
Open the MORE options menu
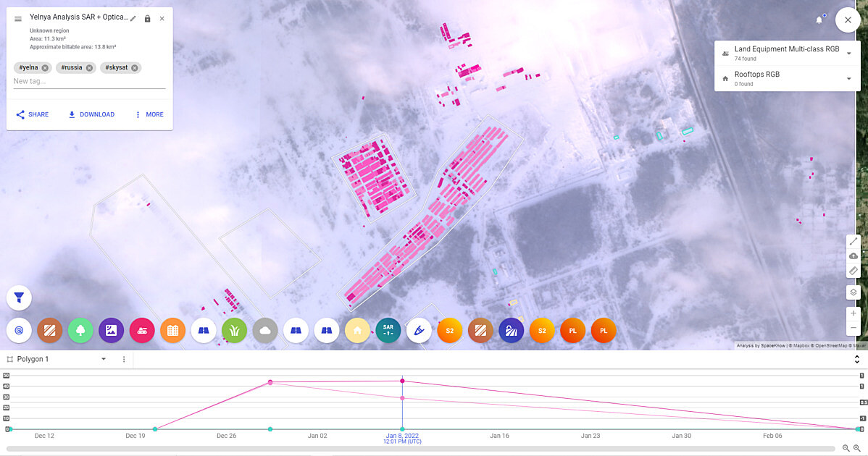tap(149, 114)
